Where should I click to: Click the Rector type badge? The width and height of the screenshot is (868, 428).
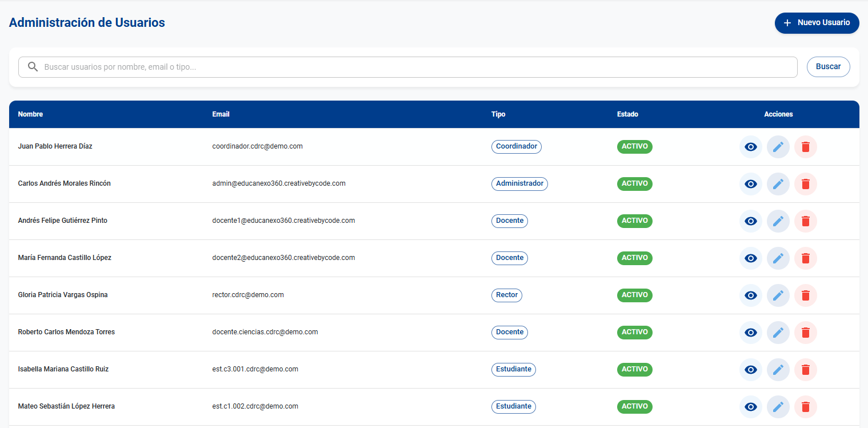[x=507, y=295]
